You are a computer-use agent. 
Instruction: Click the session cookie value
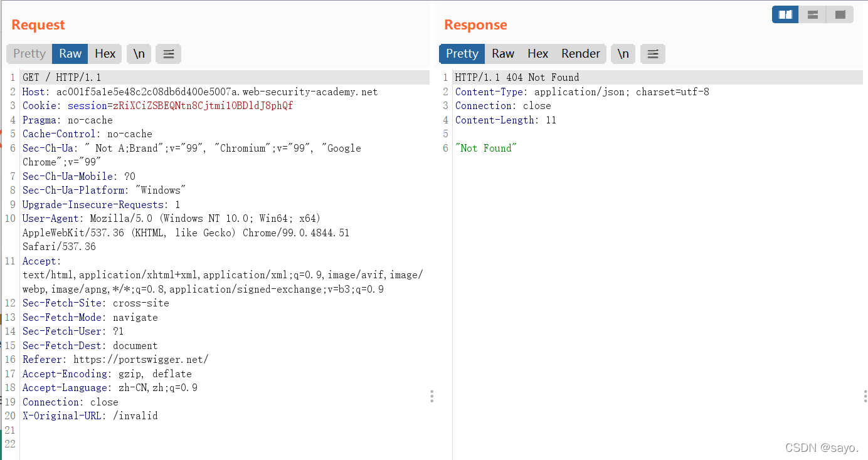[x=203, y=106]
